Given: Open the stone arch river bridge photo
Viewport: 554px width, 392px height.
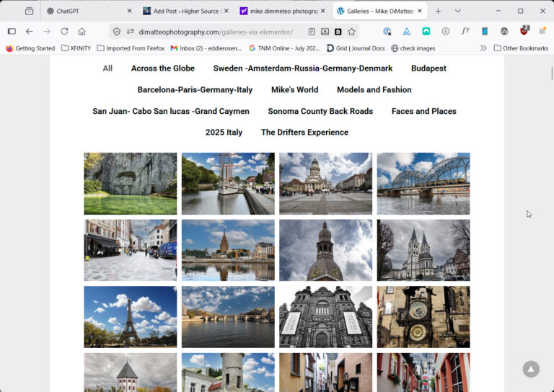Looking at the screenshot, I should pyautogui.click(x=228, y=317).
